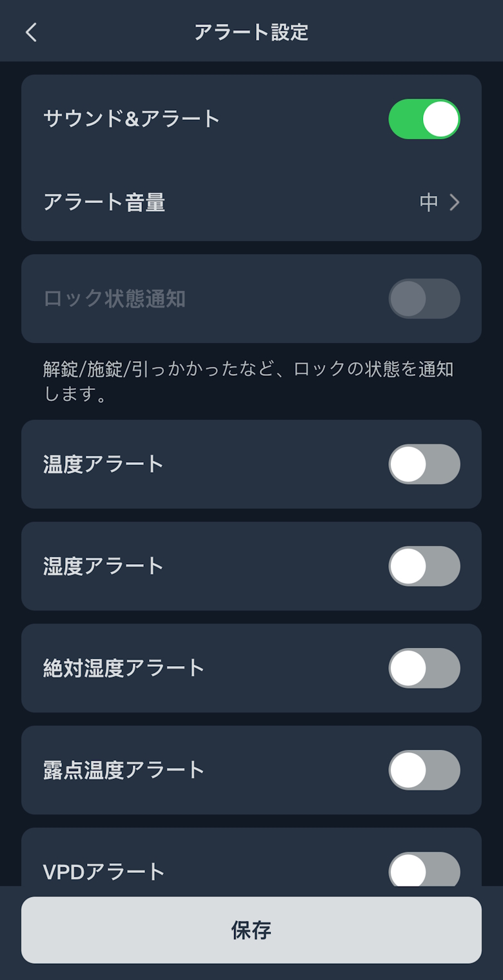Switch on the 露点温度アラート toggle
Image resolution: width=503 pixels, height=980 pixels.
click(x=424, y=770)
